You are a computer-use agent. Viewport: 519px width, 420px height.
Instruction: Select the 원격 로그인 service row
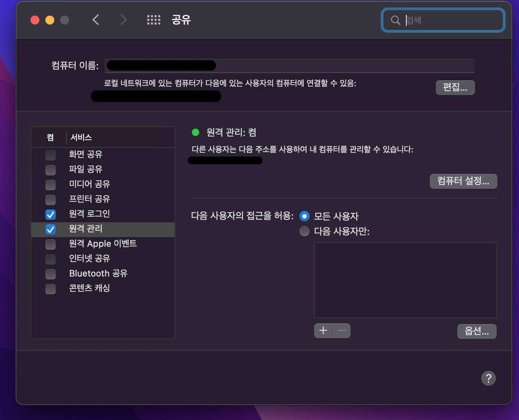tap(103, 214)
